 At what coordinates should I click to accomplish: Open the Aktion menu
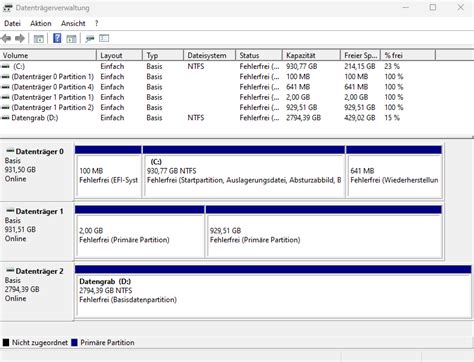pyautogui.click(x=41, y=23)
